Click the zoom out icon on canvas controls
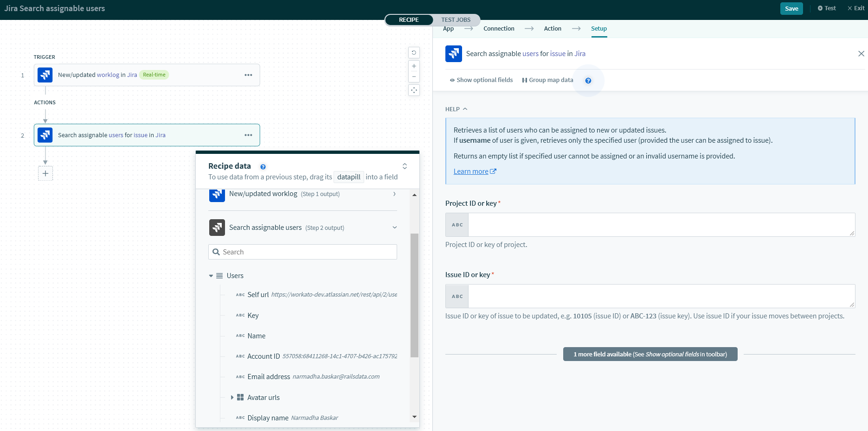Screen dimensions: 868x431 pyautogui.click(x=414, y=76)
